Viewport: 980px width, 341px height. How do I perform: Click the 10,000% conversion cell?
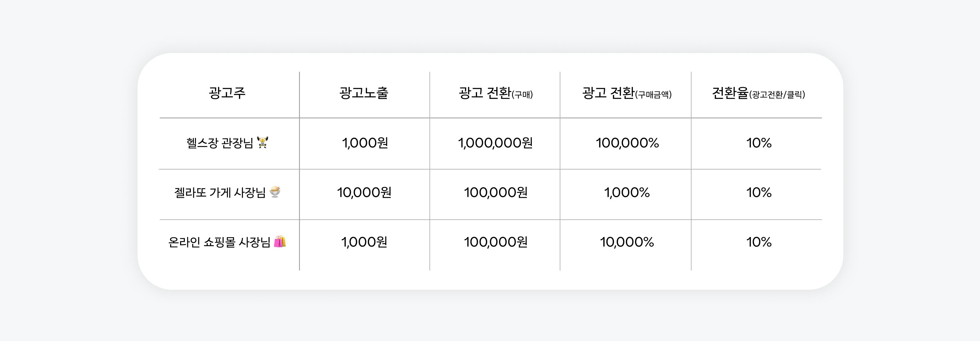(x=627, y=242)
